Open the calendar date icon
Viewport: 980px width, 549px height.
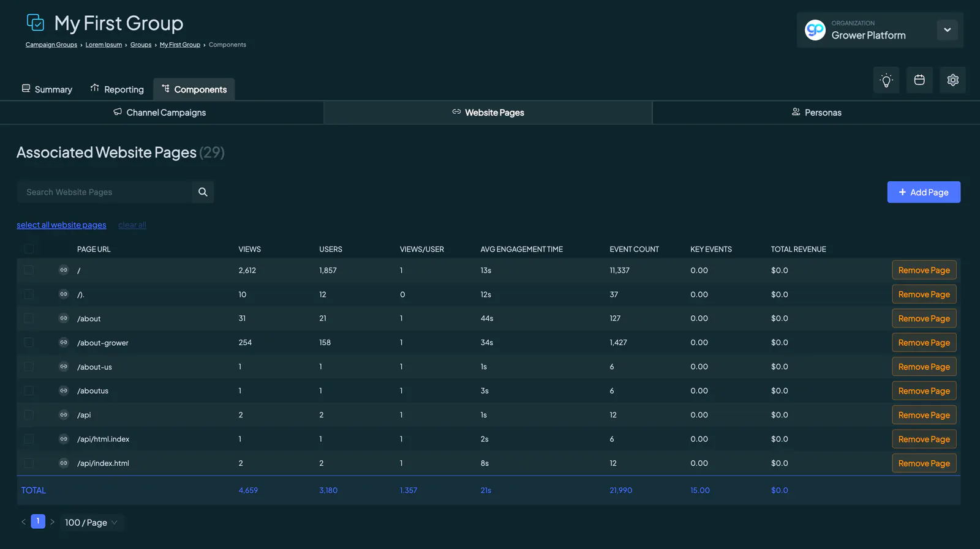pyautogui.click(x=919, y=80)
